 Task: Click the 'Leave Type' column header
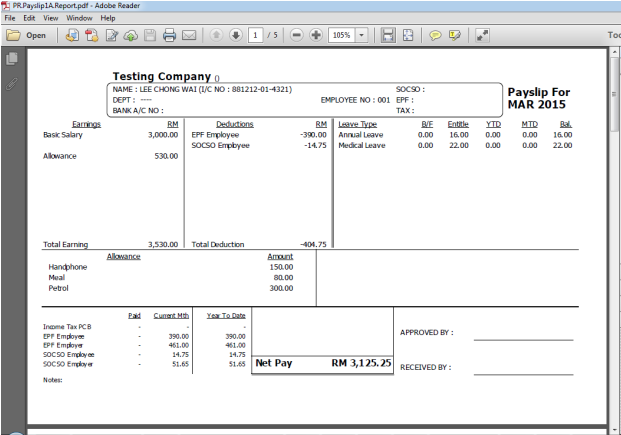(357, 124)
